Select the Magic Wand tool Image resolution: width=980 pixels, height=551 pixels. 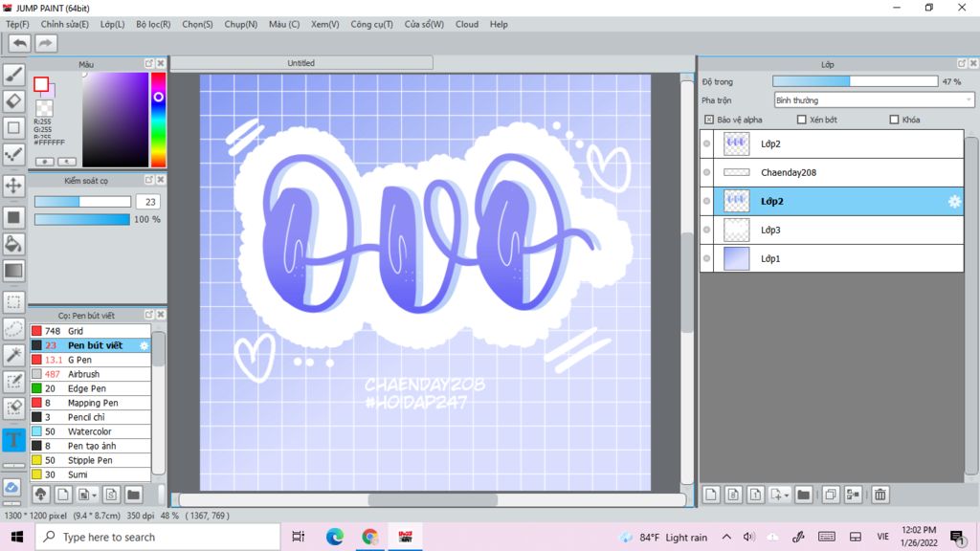click(x=13, y=355)
